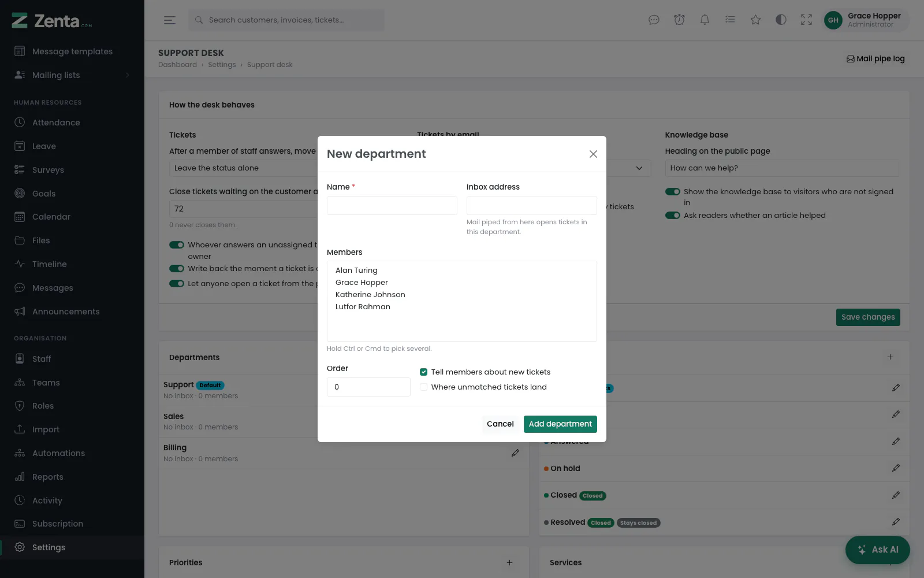Viewport: 924px width, 578px height.
Task: Open Reports in the sidebar
Action: [72, 477]
